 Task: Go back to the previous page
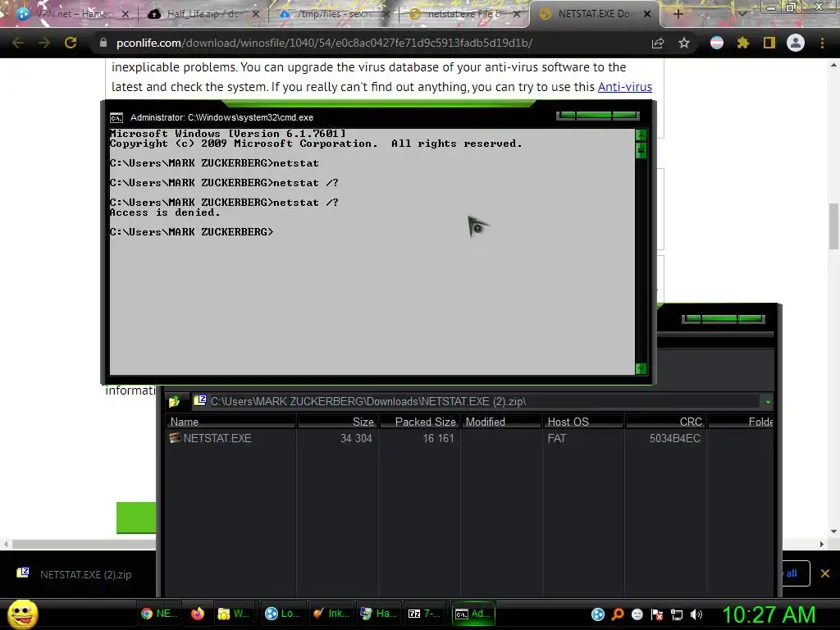click(18, 43)
